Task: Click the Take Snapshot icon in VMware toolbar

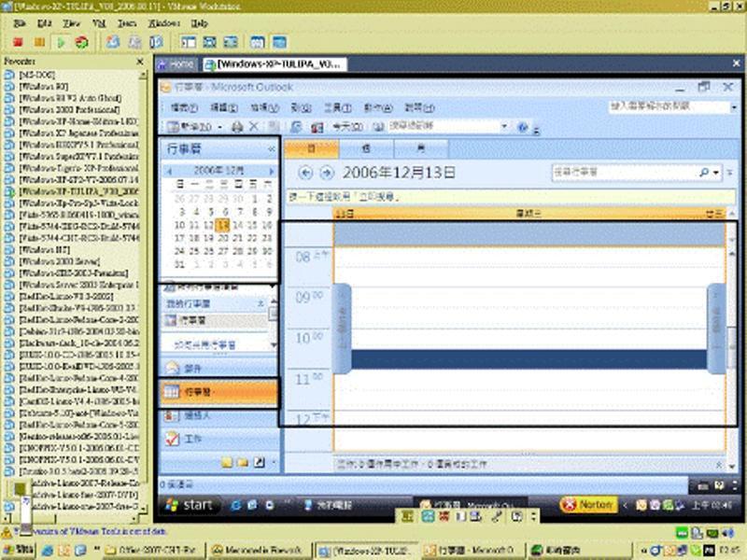Action: (x=113, y=42)
